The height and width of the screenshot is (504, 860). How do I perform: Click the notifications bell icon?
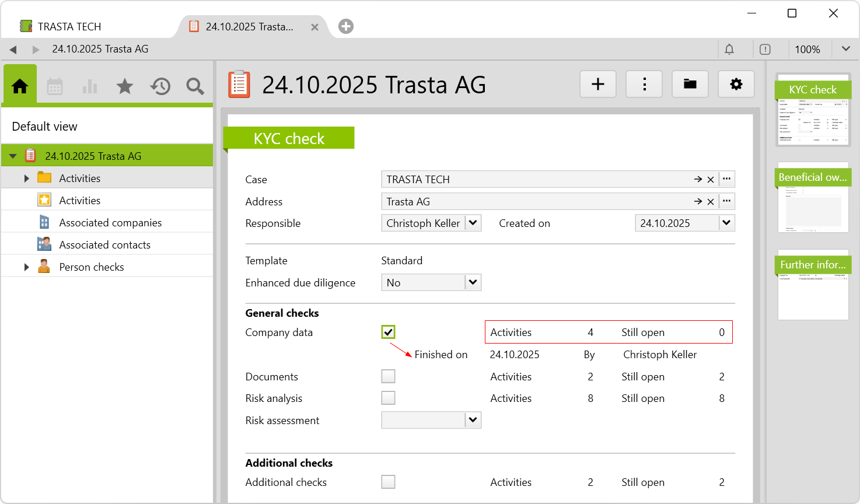(729, 50)
